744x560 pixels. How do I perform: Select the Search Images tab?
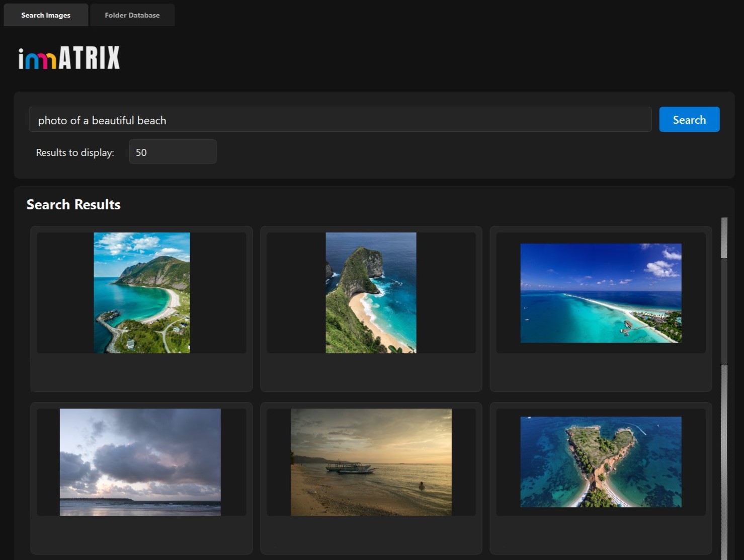46,15
